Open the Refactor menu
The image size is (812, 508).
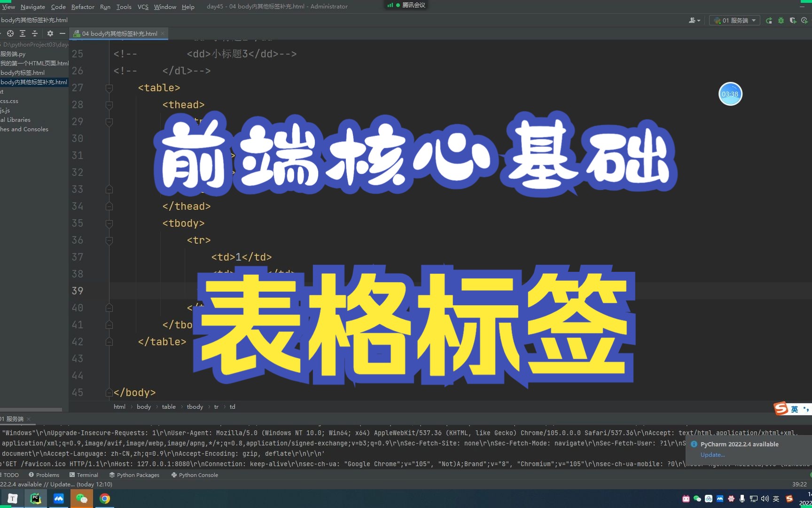(83, 7)
